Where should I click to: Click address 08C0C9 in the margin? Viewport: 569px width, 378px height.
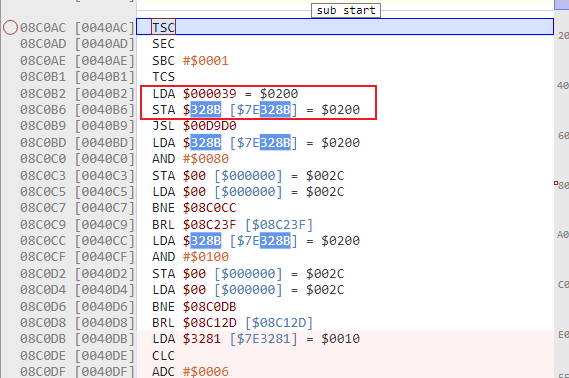43,225
